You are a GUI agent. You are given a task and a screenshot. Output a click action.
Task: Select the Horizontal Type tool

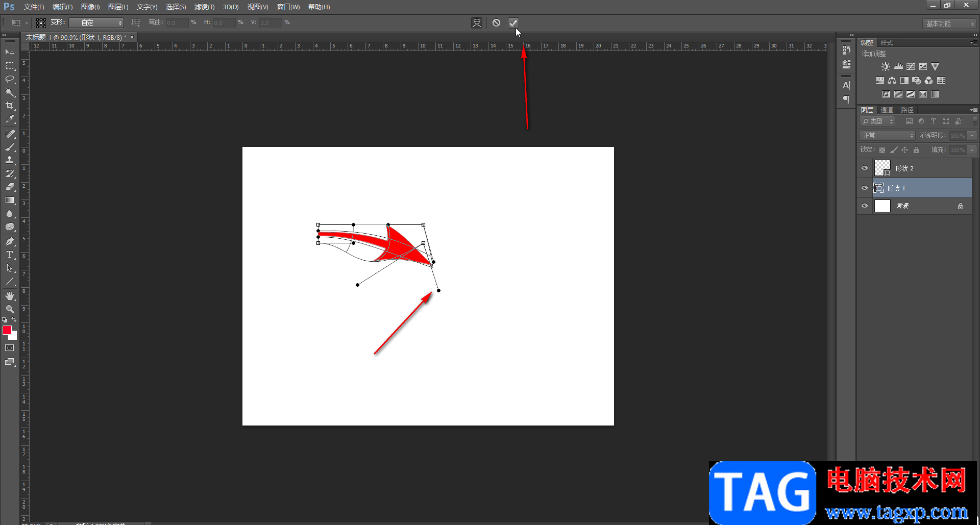[10, 255]
